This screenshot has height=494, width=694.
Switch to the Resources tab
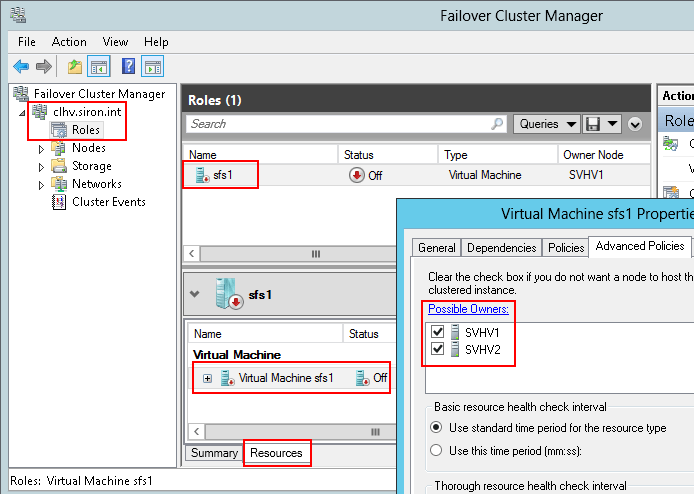[x=276, y=453]
